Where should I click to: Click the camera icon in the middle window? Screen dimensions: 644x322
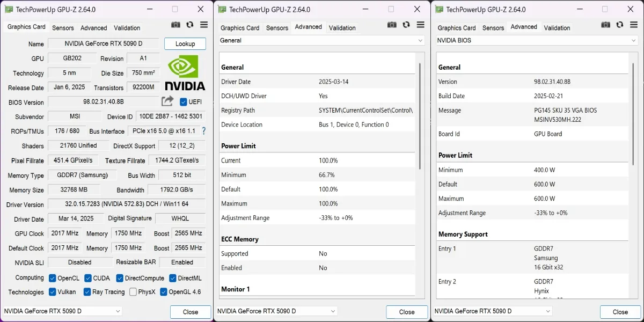[x=392, y=25]
